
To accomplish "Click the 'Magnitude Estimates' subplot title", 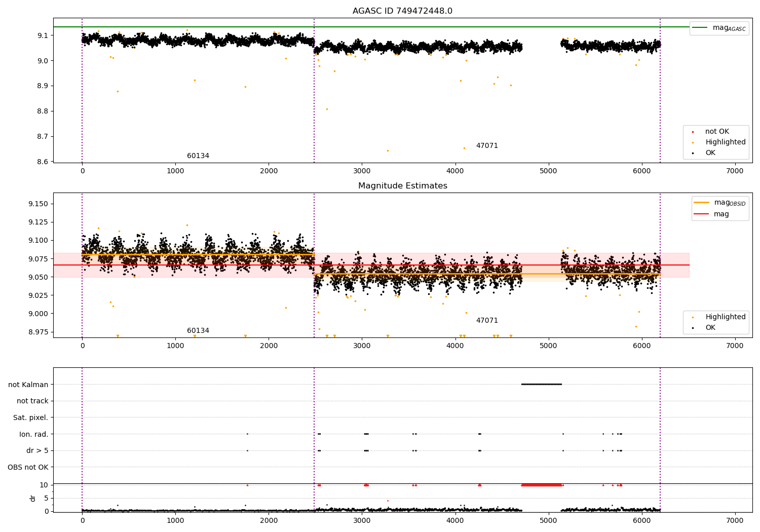I will [402, 186].
